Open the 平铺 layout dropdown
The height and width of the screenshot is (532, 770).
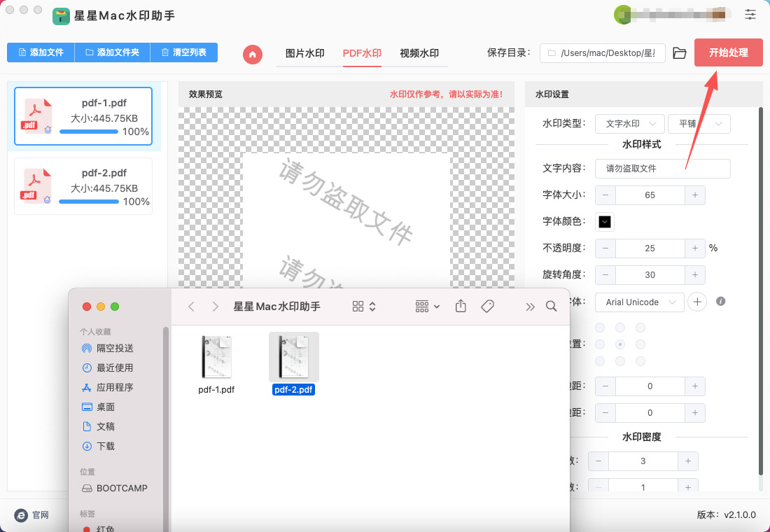click(x=699, y=124)
